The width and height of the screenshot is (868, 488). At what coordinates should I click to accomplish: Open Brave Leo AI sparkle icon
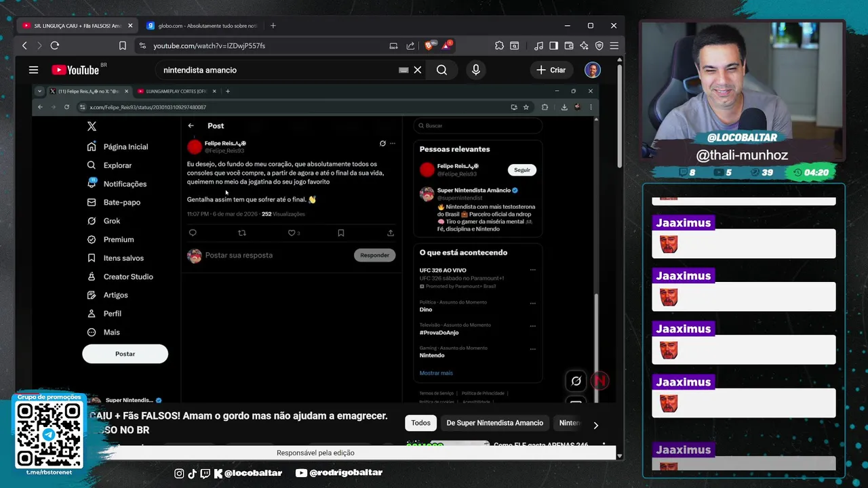[x=584, y=45]
